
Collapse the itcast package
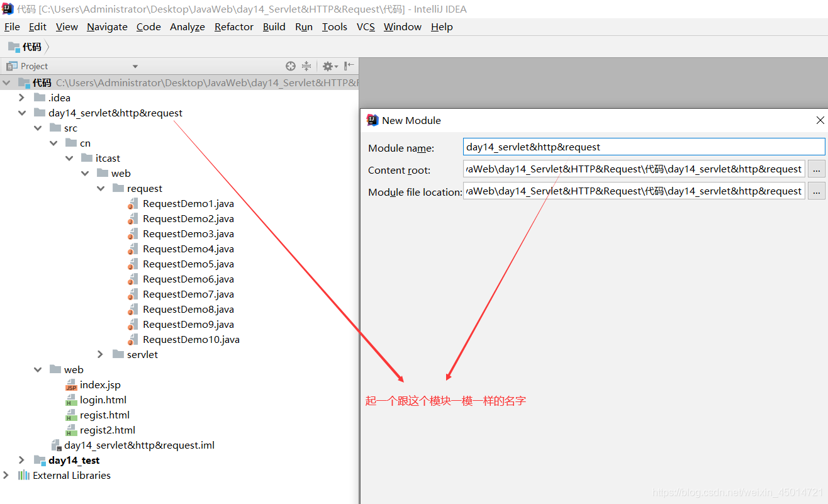(70, 158)
